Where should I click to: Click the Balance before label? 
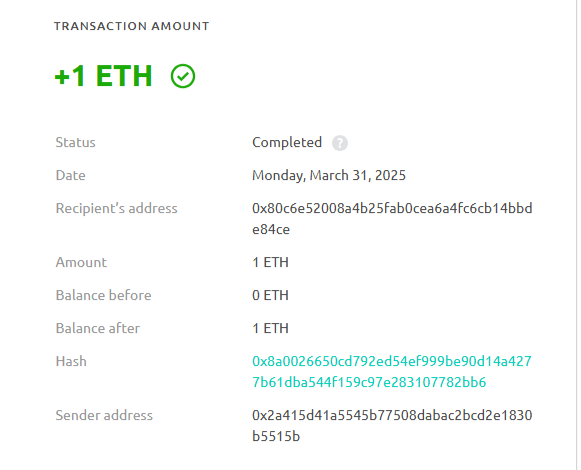pos(103,295)
